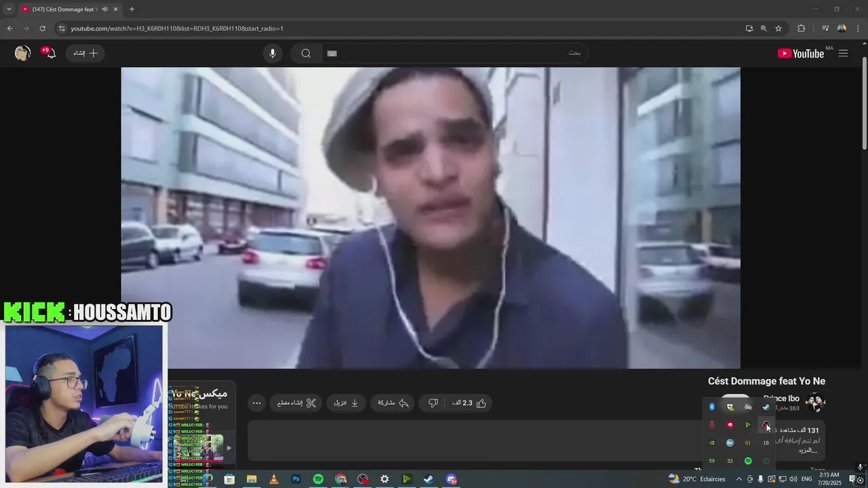Open a new browser tab
868x488 pixels.
(132, 9)
